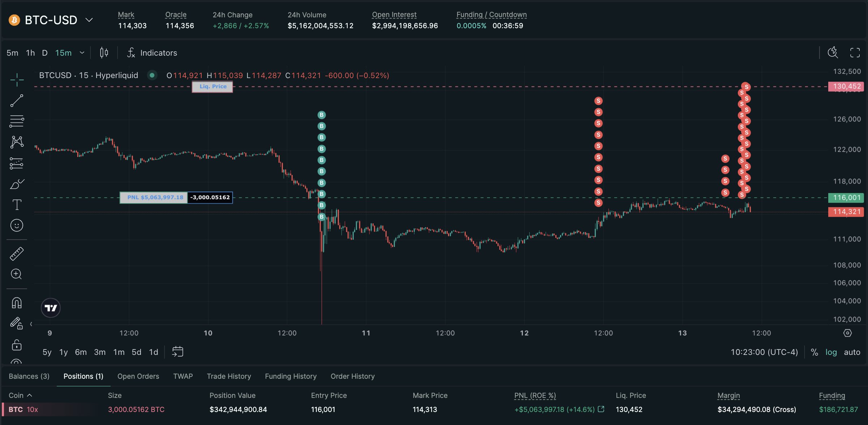Viewport: 868px width, 425px height.
Task: Open the 15m interval dropdown arrow
Action: point(82,53)
